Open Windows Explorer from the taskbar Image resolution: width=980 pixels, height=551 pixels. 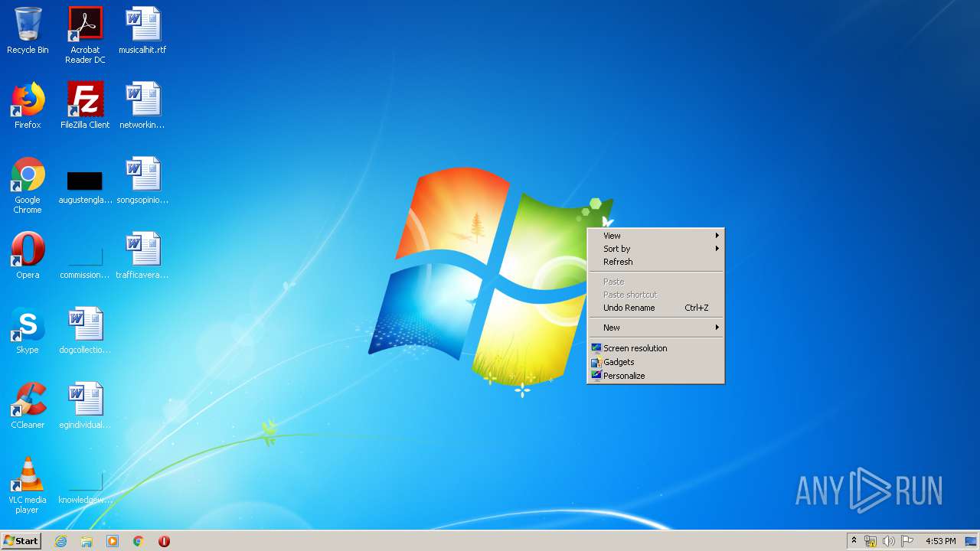point(87,541)
